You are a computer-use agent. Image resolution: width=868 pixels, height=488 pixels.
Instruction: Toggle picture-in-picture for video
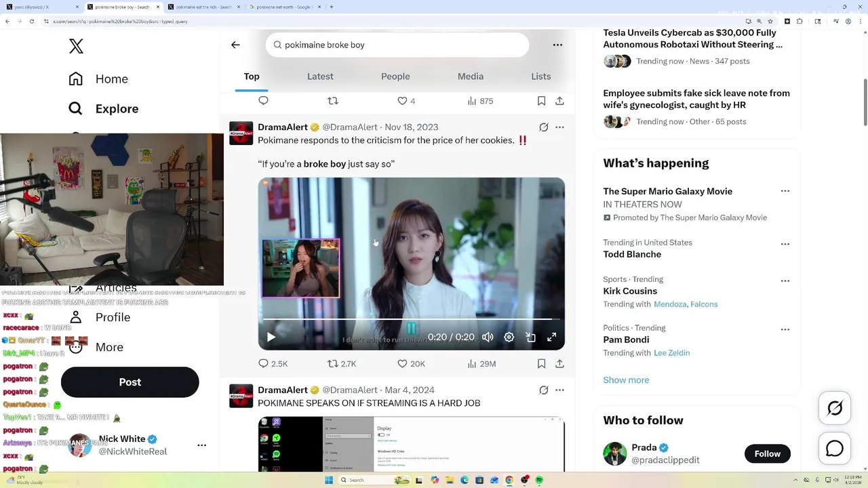click(531, 338)
